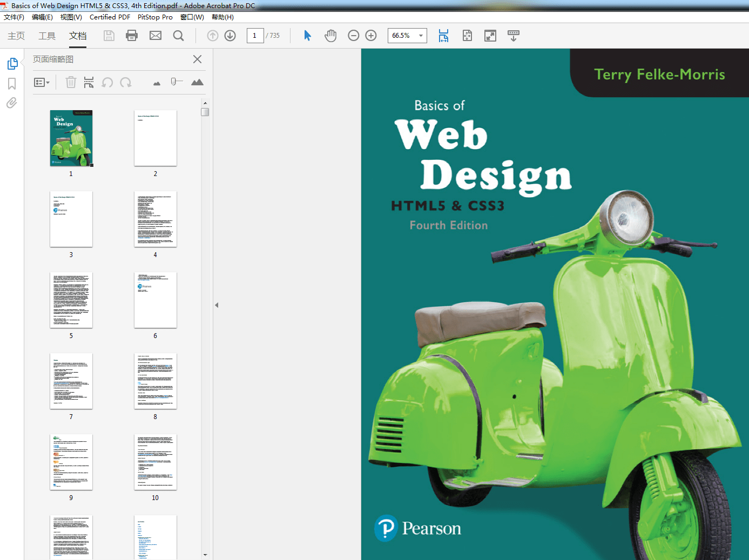
Task: Go to next page with down arrow icon
Action: click(x=230, y=36)
